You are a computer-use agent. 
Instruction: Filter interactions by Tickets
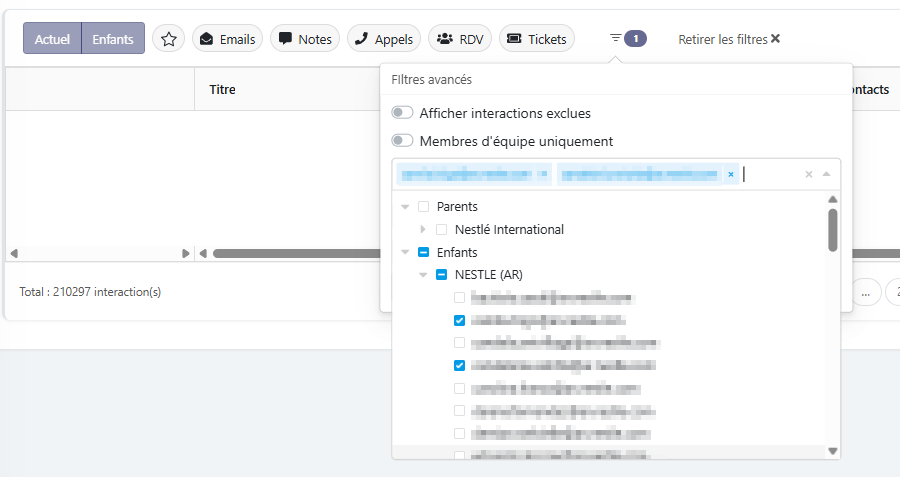(536, 39)
